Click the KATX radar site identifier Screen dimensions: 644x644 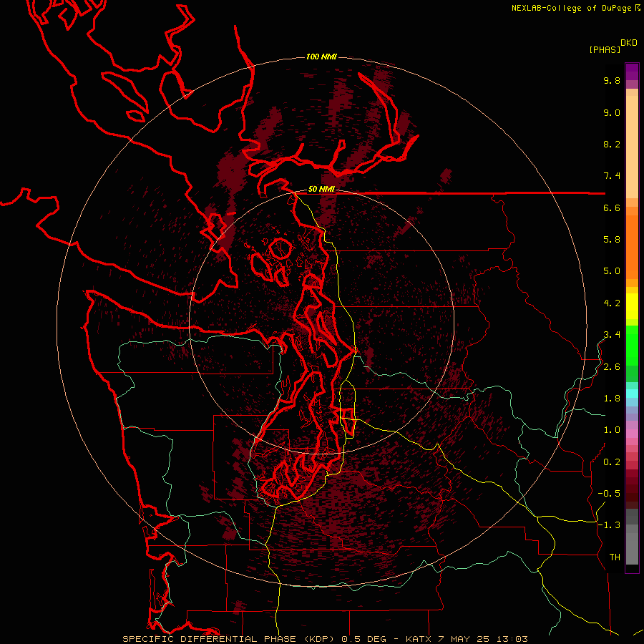419,639
